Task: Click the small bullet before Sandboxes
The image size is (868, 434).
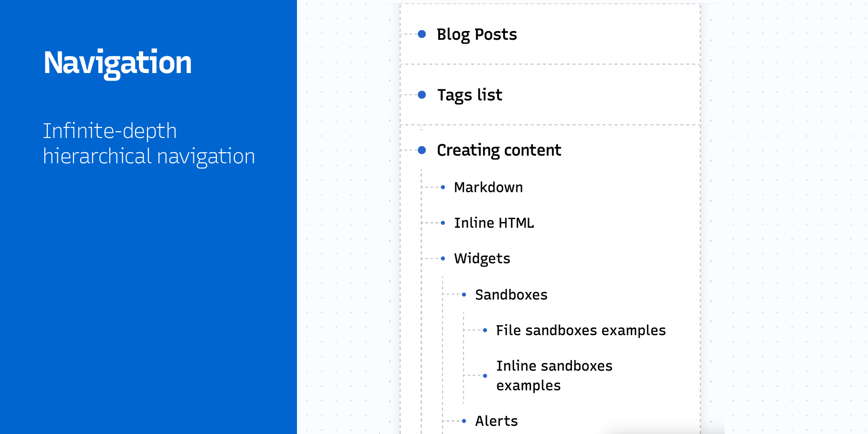Action: [464, 295]
